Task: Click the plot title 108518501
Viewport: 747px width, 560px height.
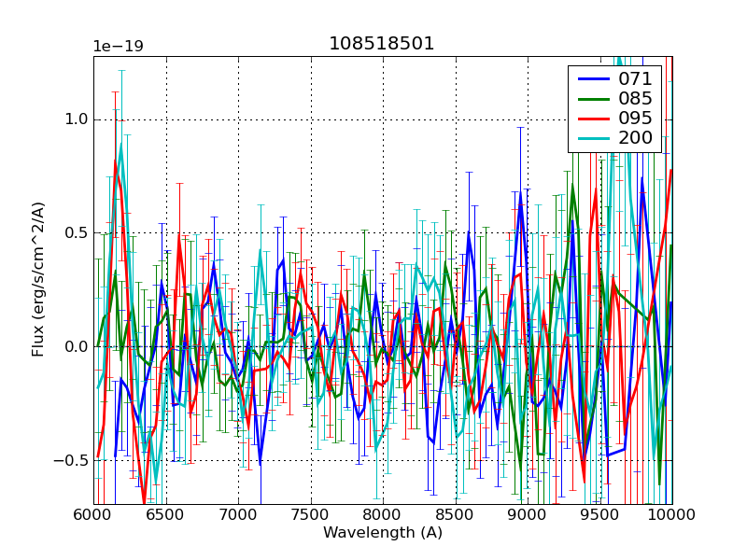Action: 382,44
